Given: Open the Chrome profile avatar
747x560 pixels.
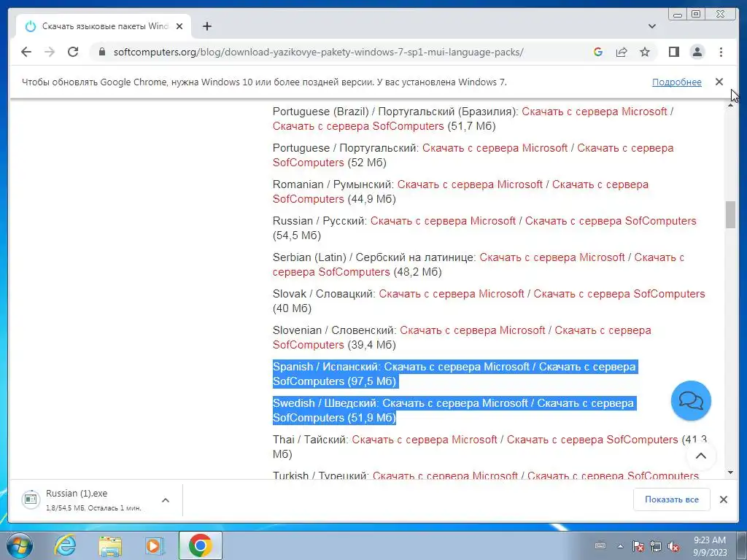Looking at the screenshot, I should 697,52.
